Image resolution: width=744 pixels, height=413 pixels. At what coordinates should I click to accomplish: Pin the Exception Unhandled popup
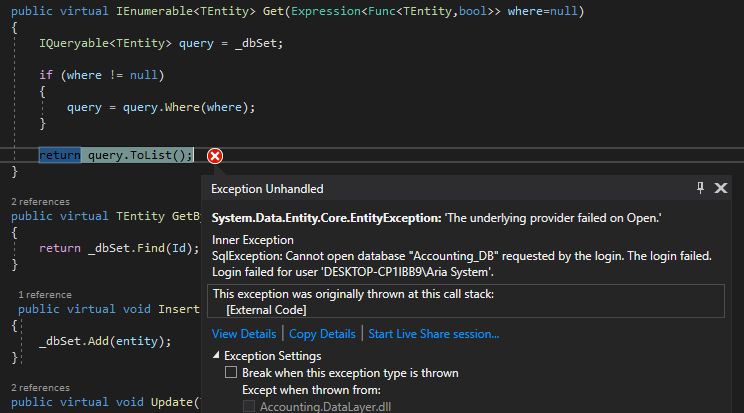(x=700, y=188)
